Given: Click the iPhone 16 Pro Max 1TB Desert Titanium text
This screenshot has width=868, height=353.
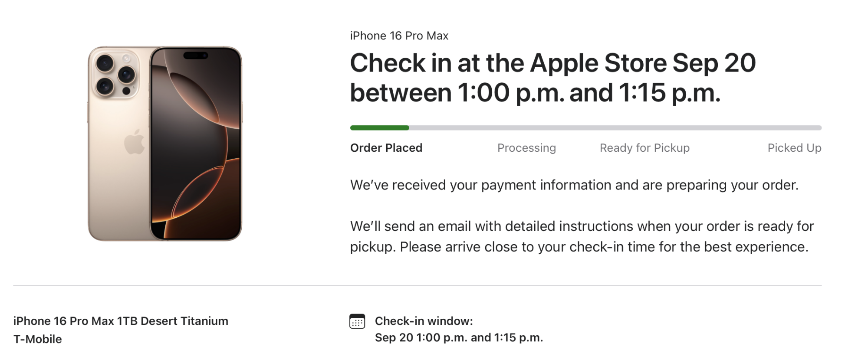Looking at the screenshot, I should coord(121,321).
